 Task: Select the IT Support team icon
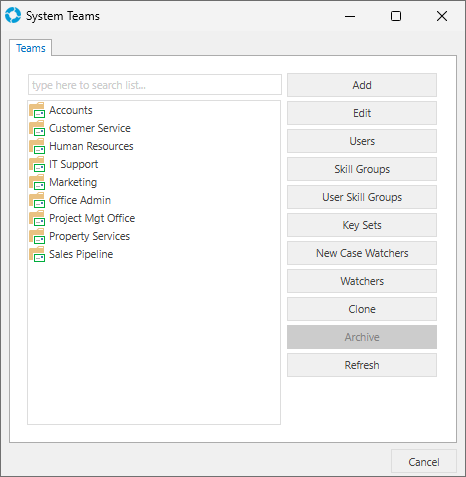click(37, 164)
